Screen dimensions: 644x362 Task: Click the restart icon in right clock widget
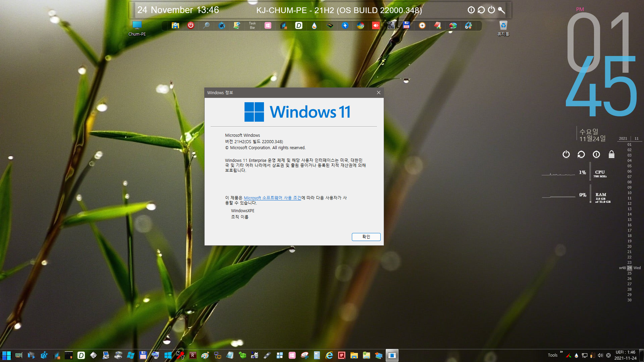581,154
